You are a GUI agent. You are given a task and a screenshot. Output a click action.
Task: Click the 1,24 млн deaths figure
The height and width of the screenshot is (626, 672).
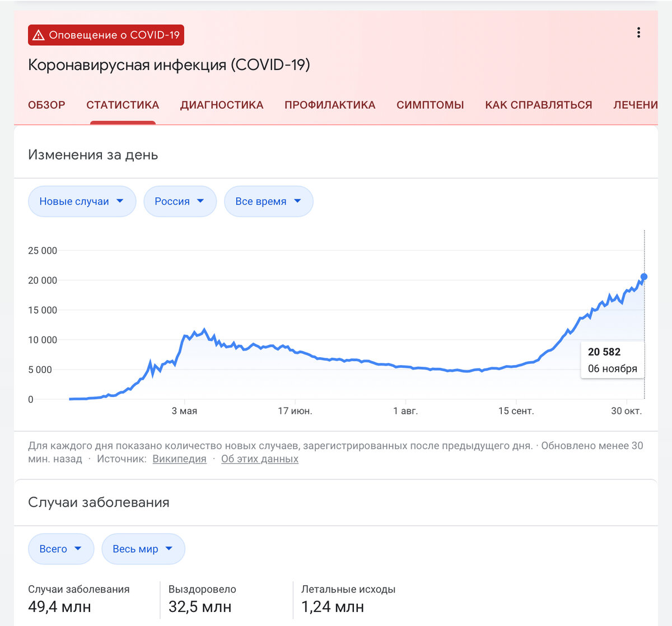click(x=333, y=607)
